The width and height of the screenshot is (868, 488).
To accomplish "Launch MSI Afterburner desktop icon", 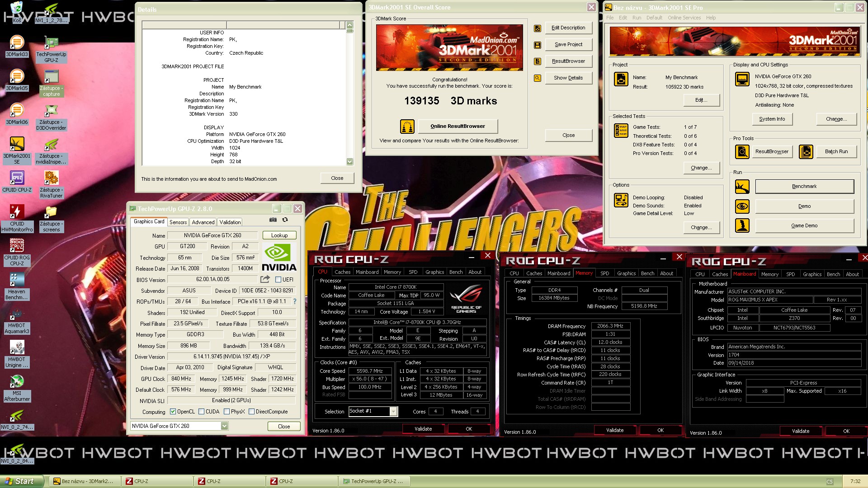I will click(17, 388).
